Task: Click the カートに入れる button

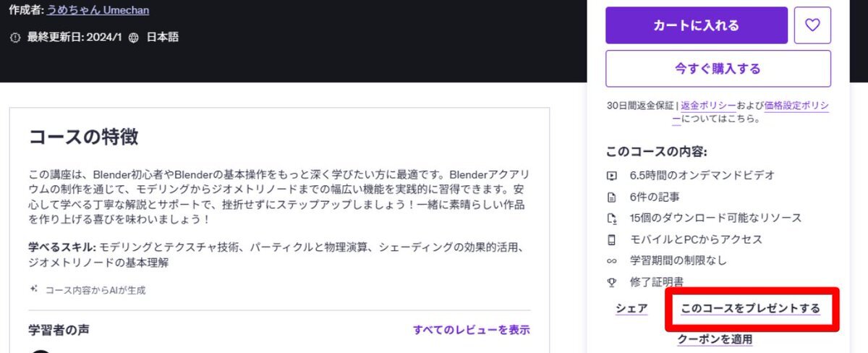Action: (x=697, y=25)
